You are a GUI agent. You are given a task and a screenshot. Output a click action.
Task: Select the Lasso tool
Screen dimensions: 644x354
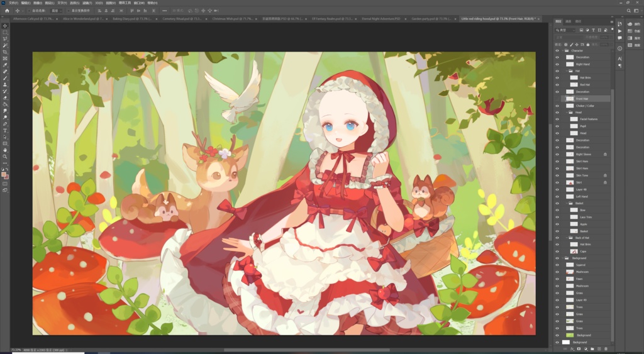[x=5, y=39]
